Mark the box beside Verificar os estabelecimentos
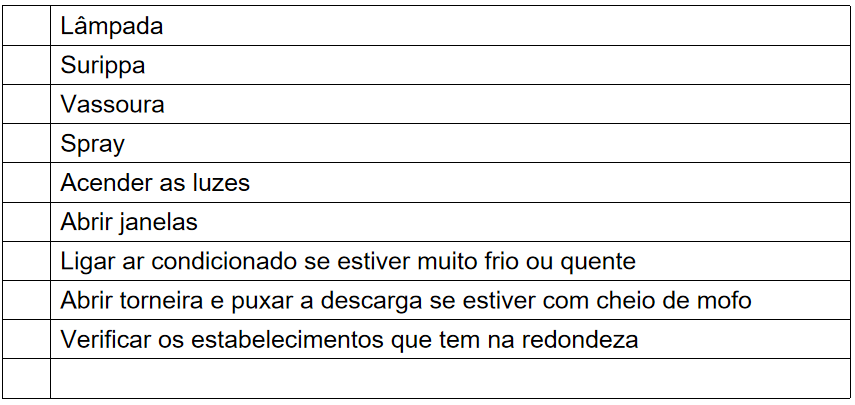Image resolution: width=855 pixels, height=405 pixels. pos(27,339)
